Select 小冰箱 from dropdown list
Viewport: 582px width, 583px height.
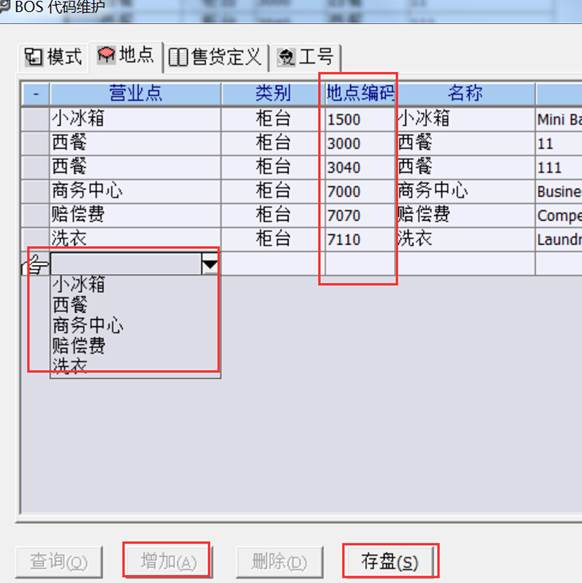tap(78, 285)
